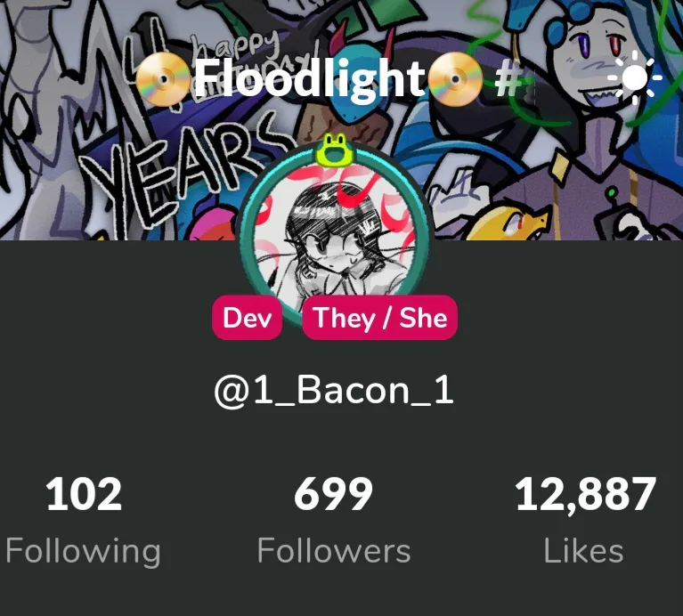
Task: Tap the hashtag after Floodlight
Action: click(x=508, y=79)
